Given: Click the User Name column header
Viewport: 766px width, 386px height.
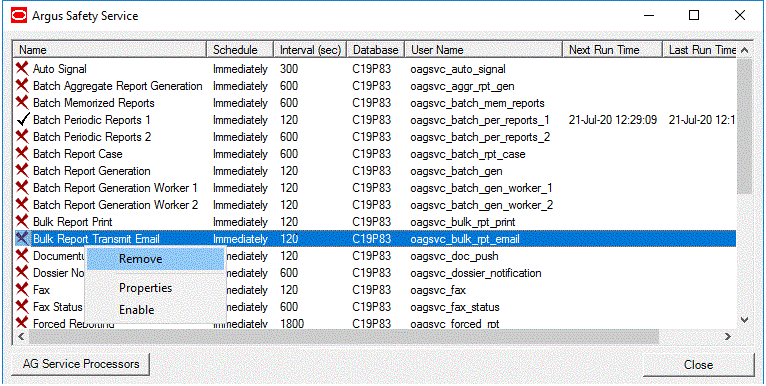Looking at the screenshot, I should click(484, 50).
